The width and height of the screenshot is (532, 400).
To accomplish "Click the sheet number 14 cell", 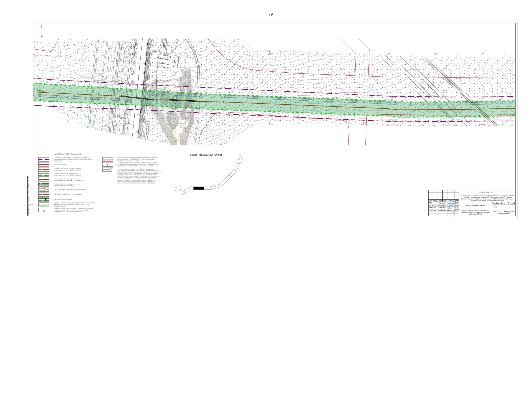I will [502, 207].
